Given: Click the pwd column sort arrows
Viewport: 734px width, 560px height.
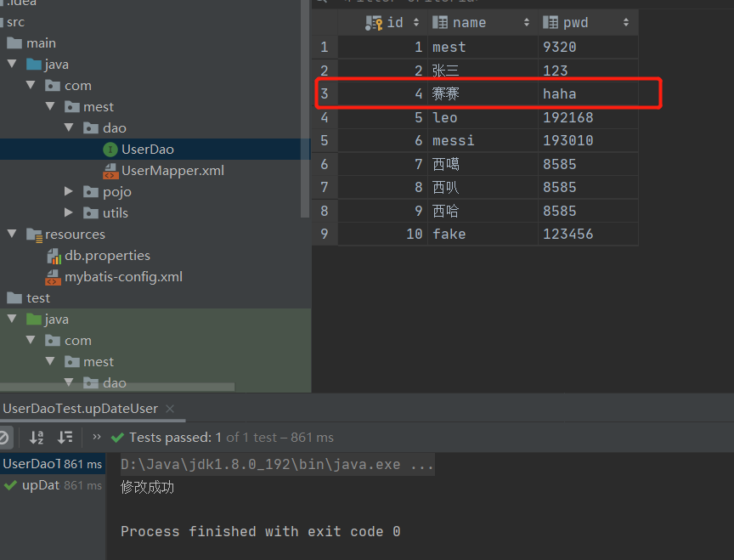Looking at the screenshot, I should point(626,22).
